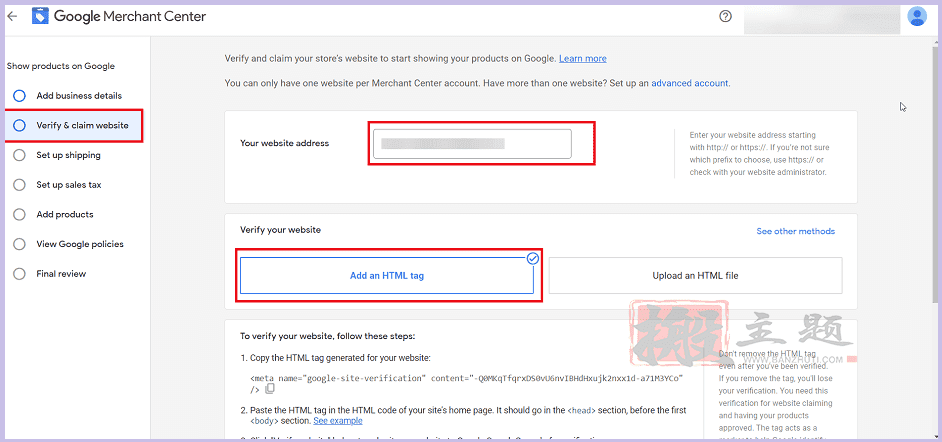Focus the website address input field
This screenshot has height=442, width=942.
coord(472,144)
